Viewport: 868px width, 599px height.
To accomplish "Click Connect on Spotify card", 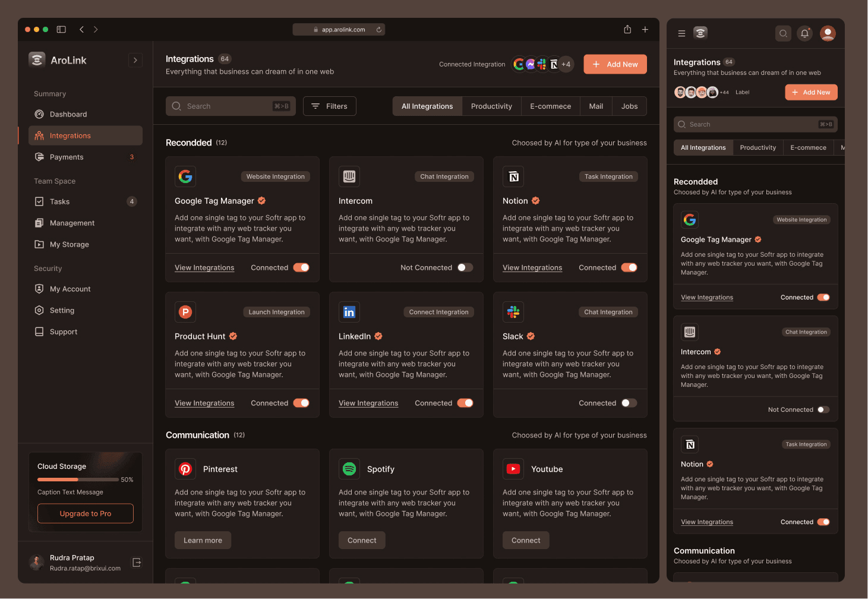I will [x=362, y=540].
